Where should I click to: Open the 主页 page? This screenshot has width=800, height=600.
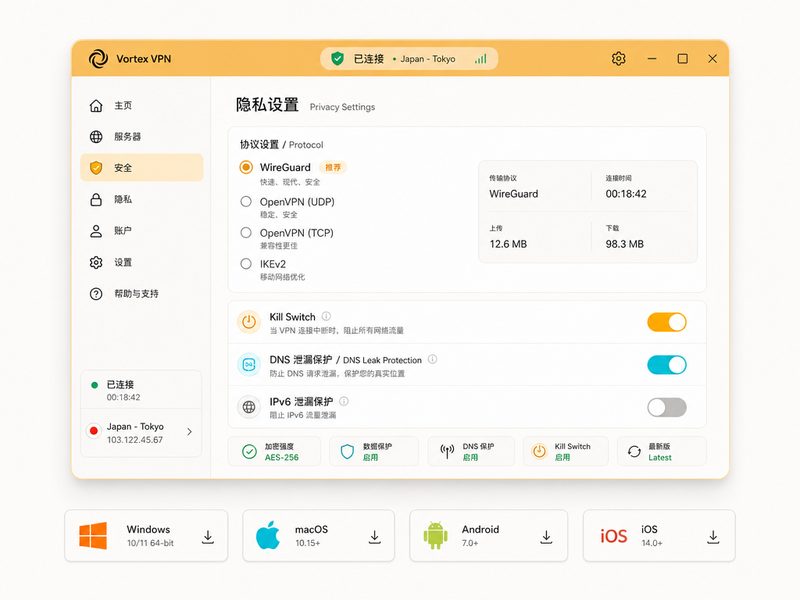pyautogui.click(x=141, y=106)
